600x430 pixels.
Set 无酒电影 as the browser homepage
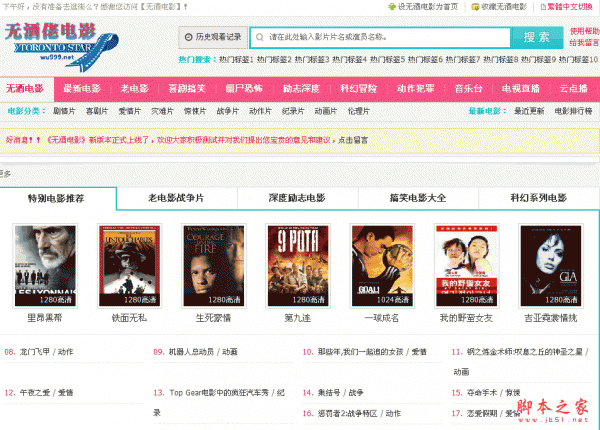coord(423,7)
